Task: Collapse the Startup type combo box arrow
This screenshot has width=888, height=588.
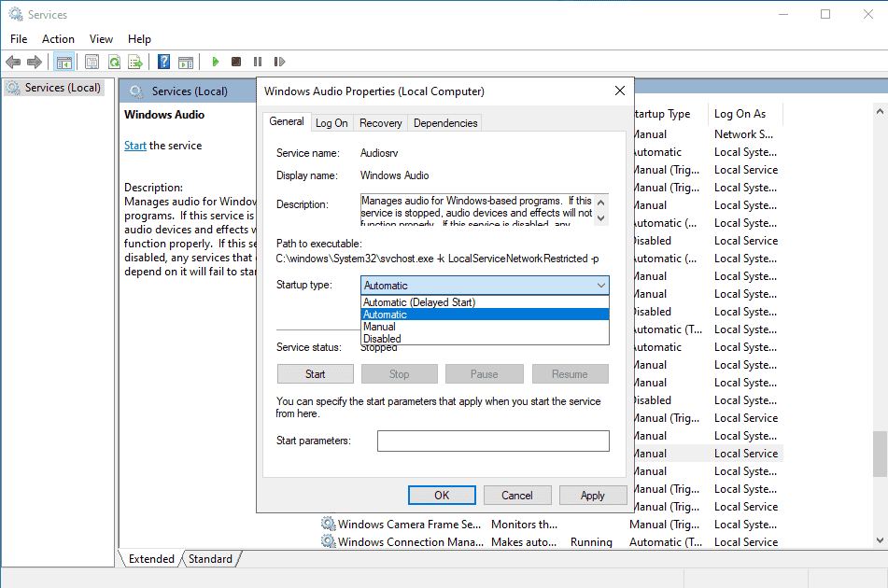Action: coord(601,286)
